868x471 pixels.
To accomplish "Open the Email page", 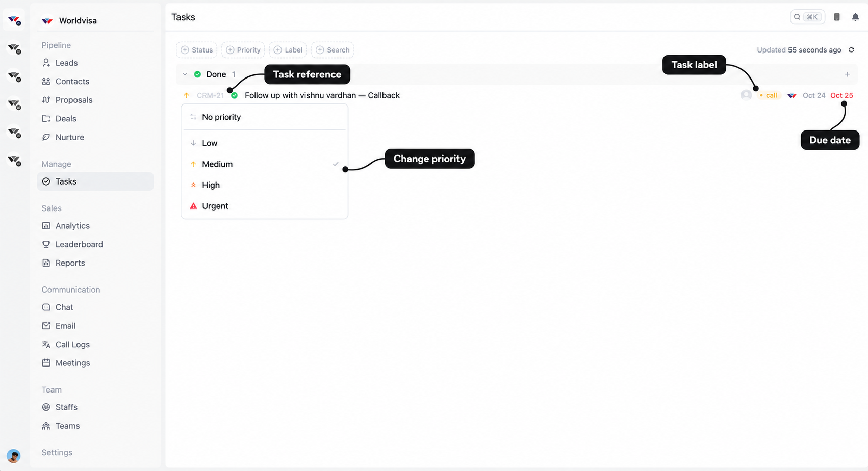I will 95,326.
